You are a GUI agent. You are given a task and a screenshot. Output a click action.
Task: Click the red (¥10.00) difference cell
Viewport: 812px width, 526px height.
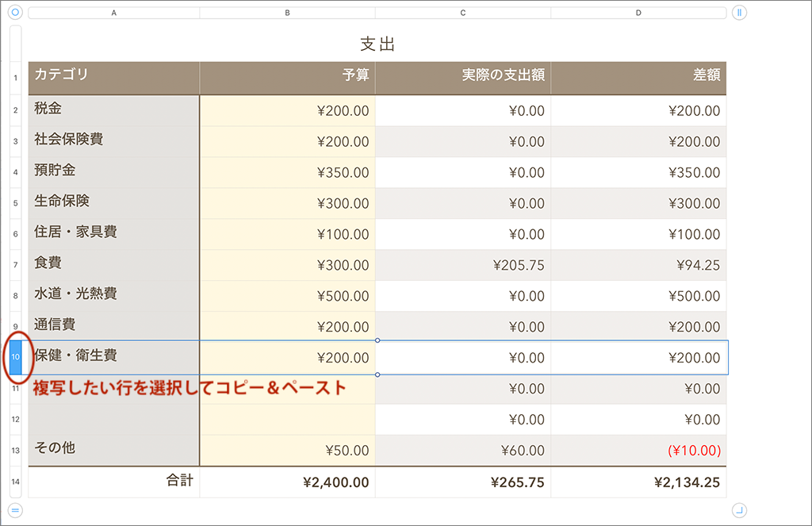pos(638,451)
